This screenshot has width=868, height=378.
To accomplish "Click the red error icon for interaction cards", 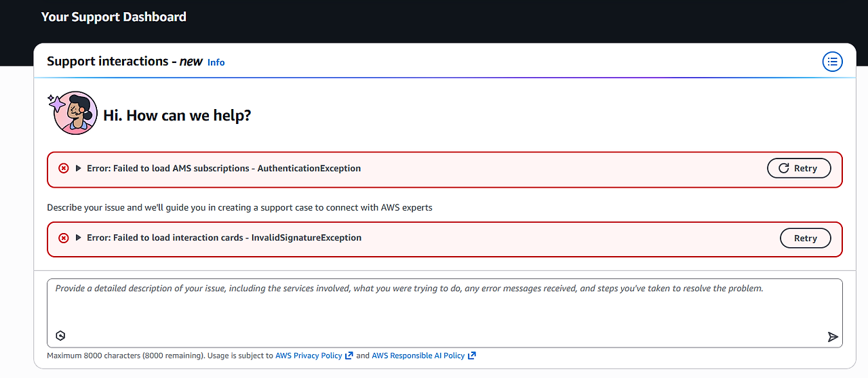I will pos(64,238).
